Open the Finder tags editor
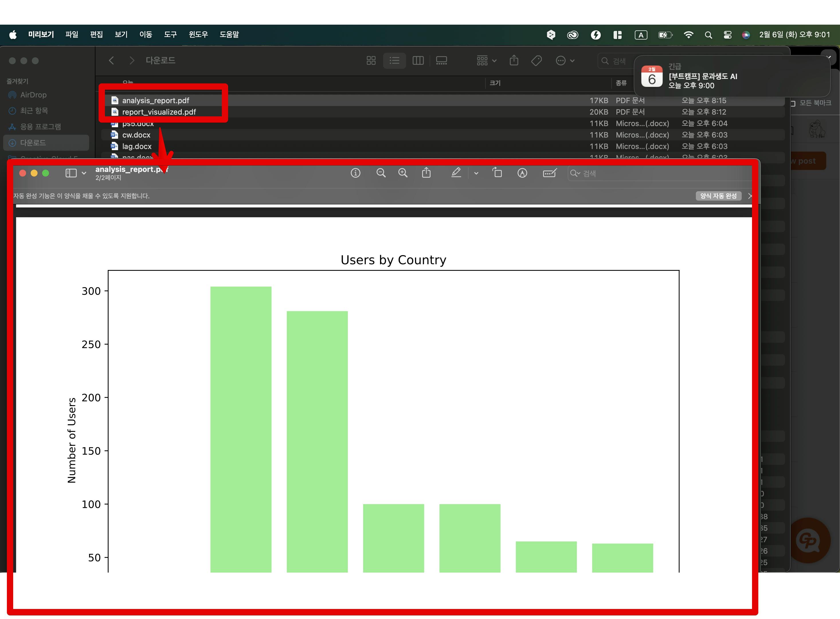Viewport: 840px width, 619px height. click(x=536, y=60)
